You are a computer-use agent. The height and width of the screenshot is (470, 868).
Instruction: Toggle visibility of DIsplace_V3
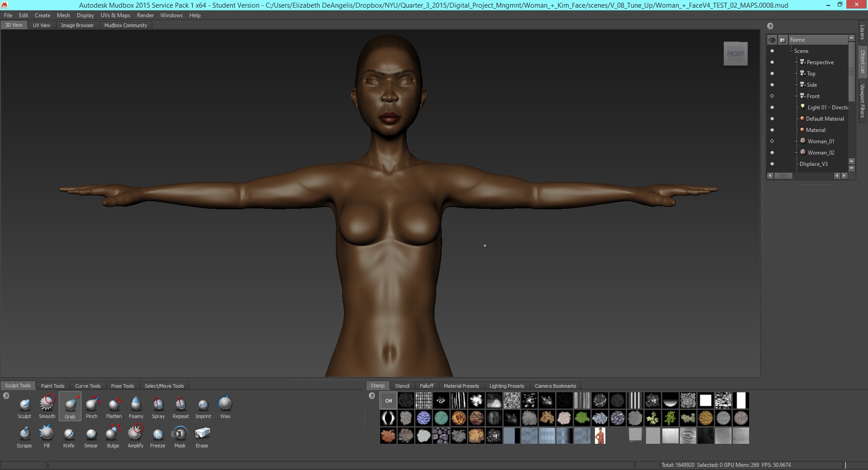tap(772, 164)
